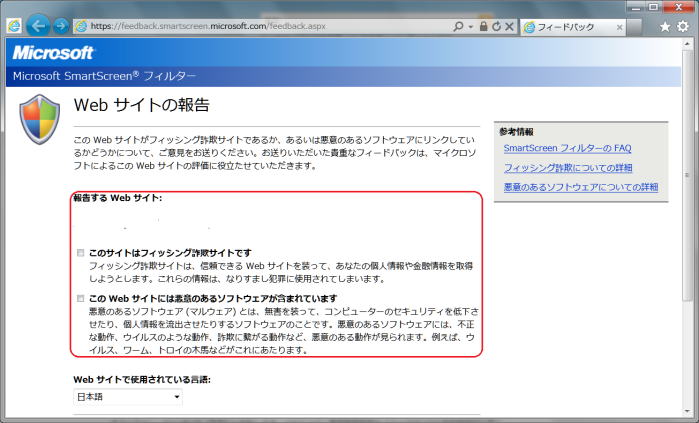Select the フィードバック browser tab

tap(573, 27)
